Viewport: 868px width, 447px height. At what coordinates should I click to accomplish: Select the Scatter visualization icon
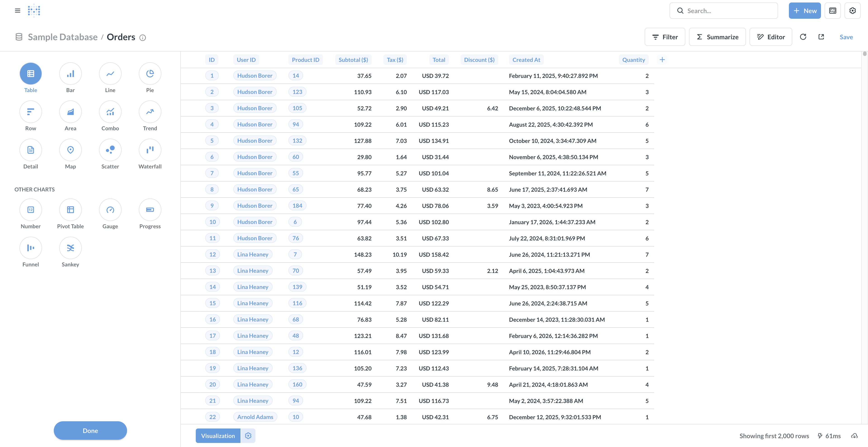110,150
